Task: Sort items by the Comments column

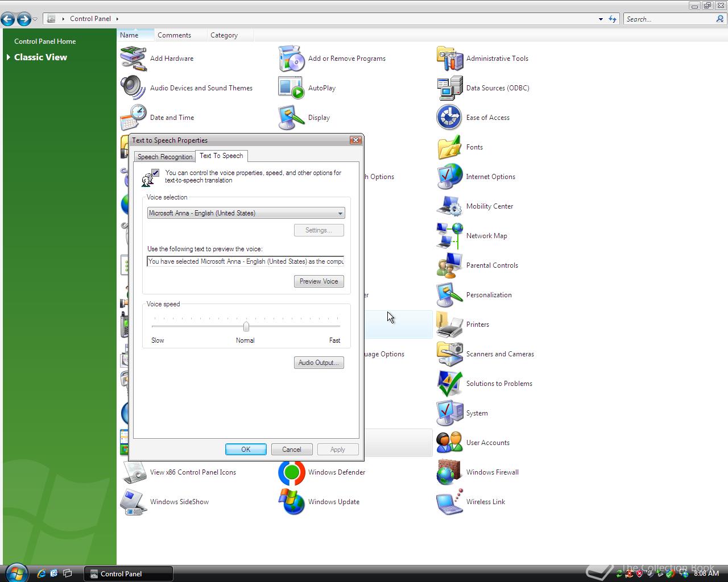Action: (x=180, y=35)
